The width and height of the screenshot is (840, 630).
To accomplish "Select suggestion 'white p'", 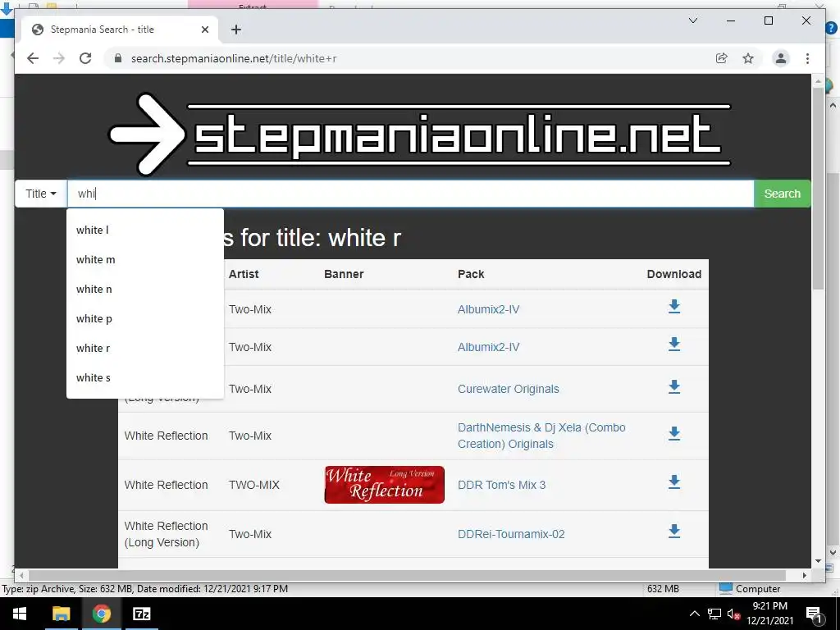I will pyautogui.click(x=144, y=318).
